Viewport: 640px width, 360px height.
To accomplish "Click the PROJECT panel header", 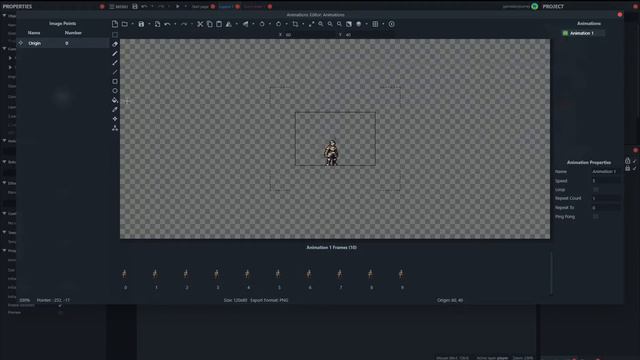I will click(553, 7).
